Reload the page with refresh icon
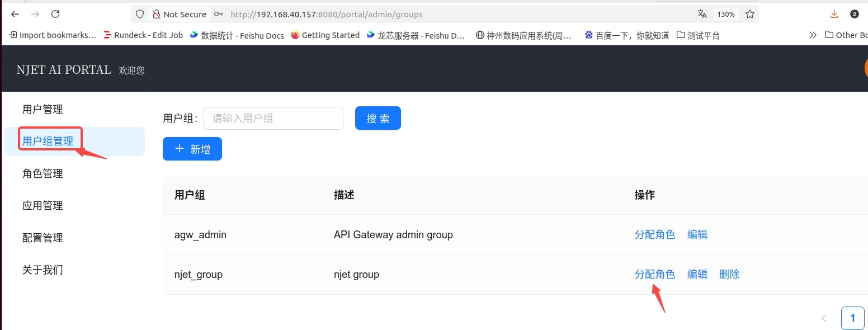Image resolution: width=868 pixels, height=330 pixels. tap(55, 14)
